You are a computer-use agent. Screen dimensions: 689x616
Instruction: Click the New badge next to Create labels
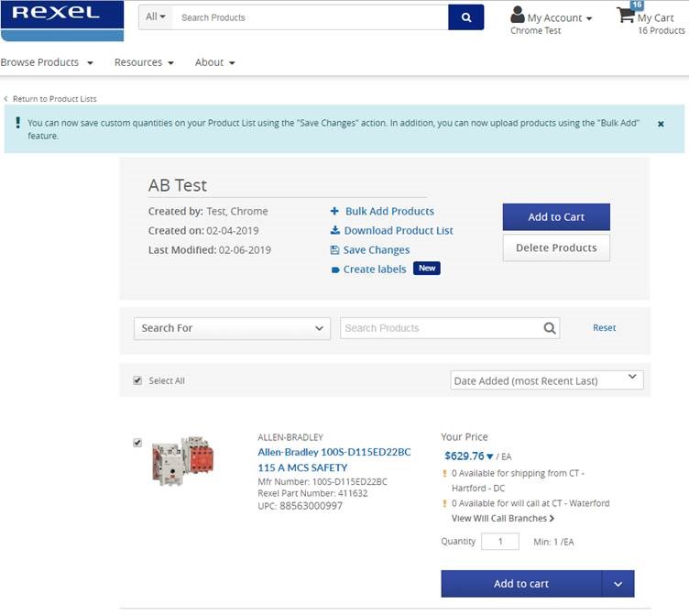[x=427, y=269]
